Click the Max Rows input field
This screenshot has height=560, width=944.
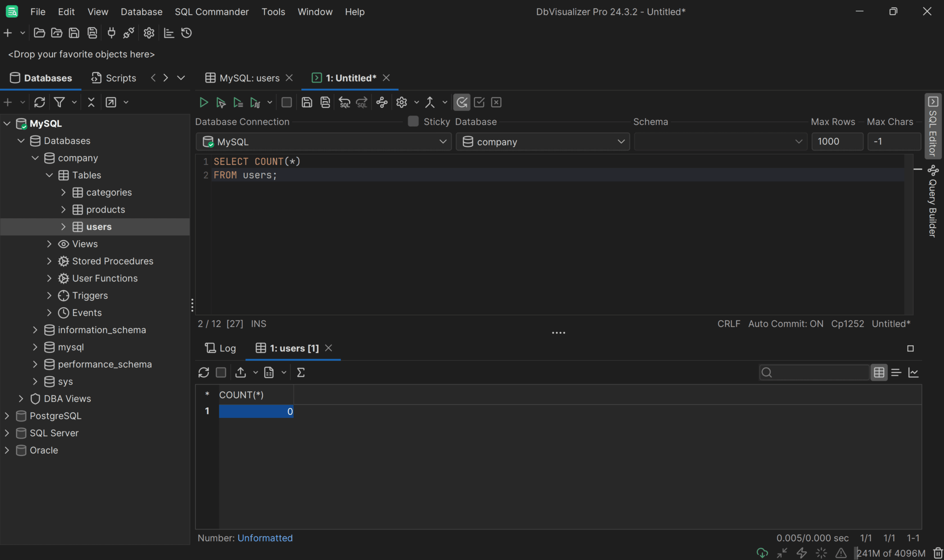point(837,142)
